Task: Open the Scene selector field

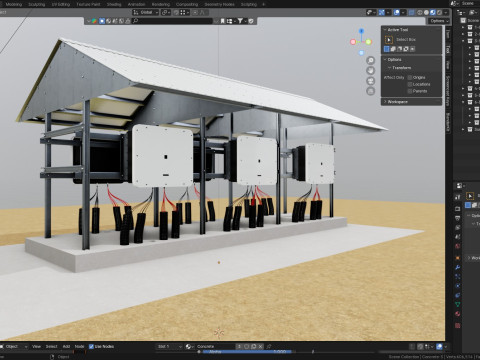Action: (469, 3)
